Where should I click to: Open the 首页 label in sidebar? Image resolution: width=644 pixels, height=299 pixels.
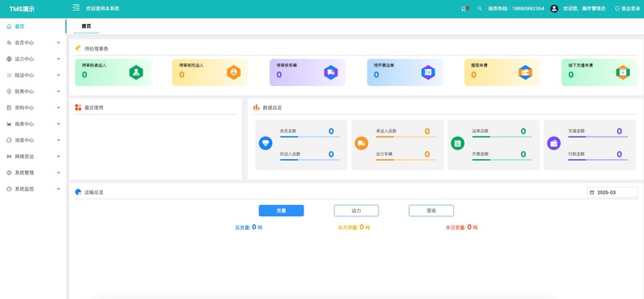click(19, 27)
